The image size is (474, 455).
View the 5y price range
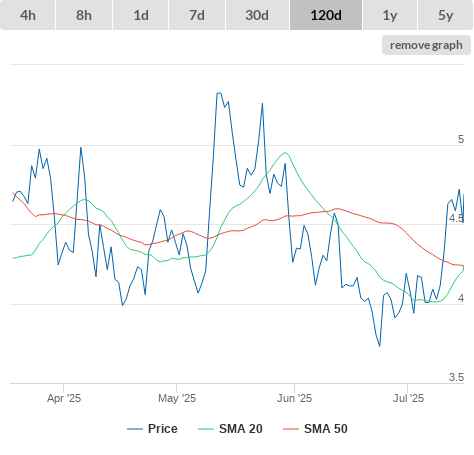445,15
